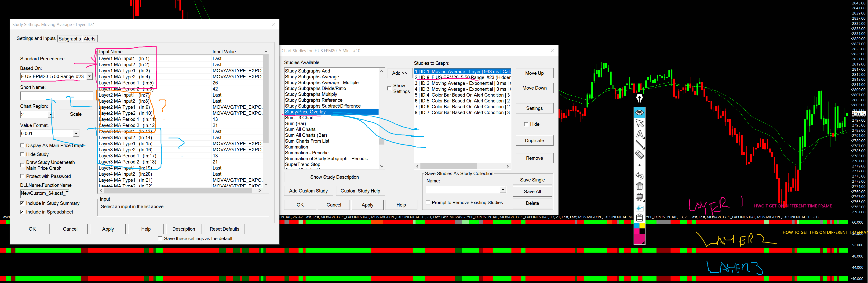Click the clipboard icon in annotation toolbar
The height and width of the screenshot is (283, 868).
(x=639, y=218)
